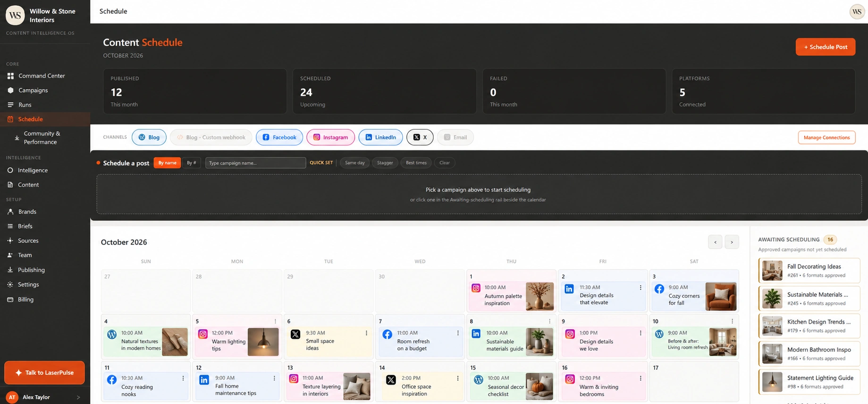Toggle the Blog channel filter
868x404 pixels.
(149, 138)
